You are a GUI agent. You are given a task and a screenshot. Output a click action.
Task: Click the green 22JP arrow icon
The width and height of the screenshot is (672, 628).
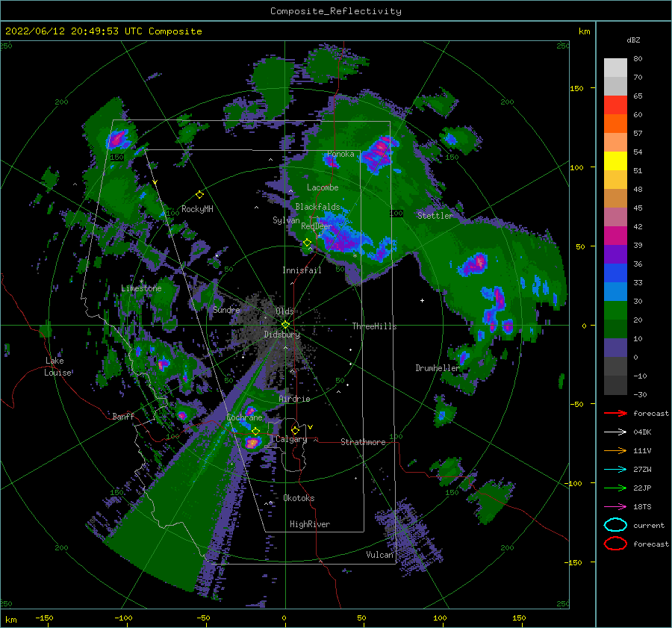[x=615, y=488]
